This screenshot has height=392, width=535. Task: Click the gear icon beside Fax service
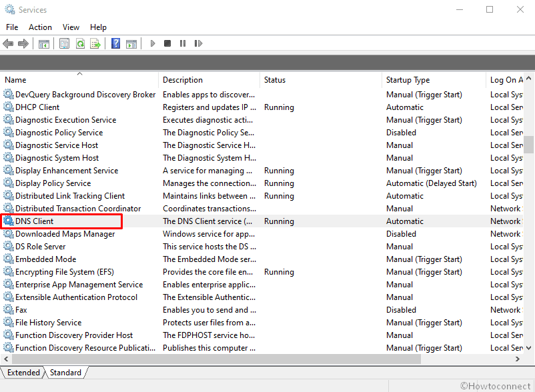coord(9,310)
